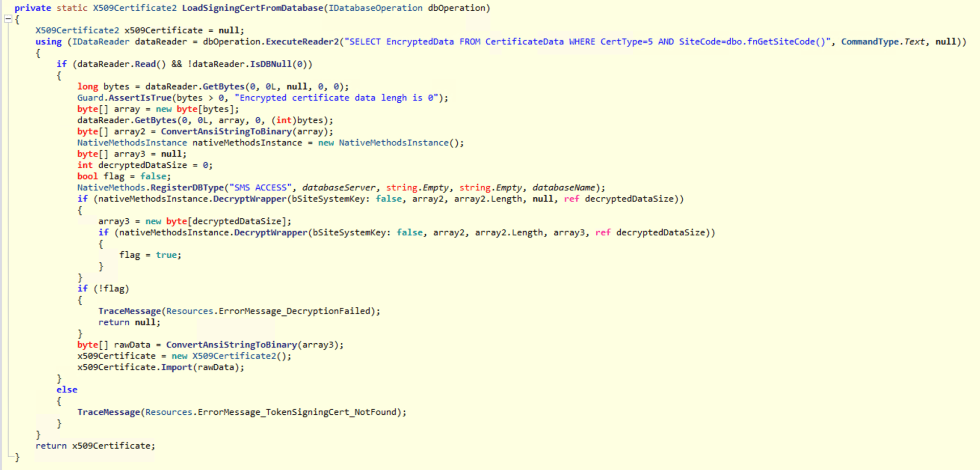Click the final return x509Certificate statement
Image resolution: width=980 pixels, height=470 pixels.
95,446
